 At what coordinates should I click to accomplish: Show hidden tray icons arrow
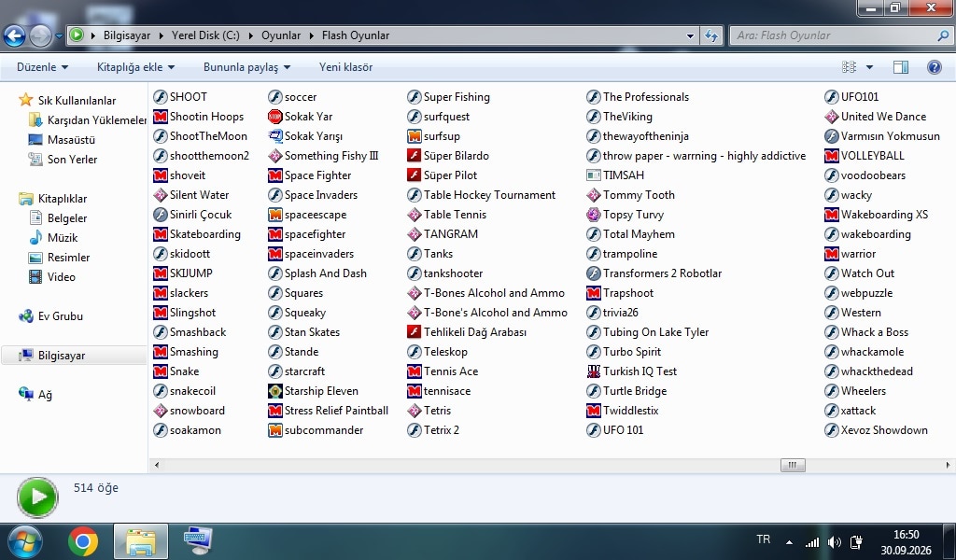click(789, 541)
